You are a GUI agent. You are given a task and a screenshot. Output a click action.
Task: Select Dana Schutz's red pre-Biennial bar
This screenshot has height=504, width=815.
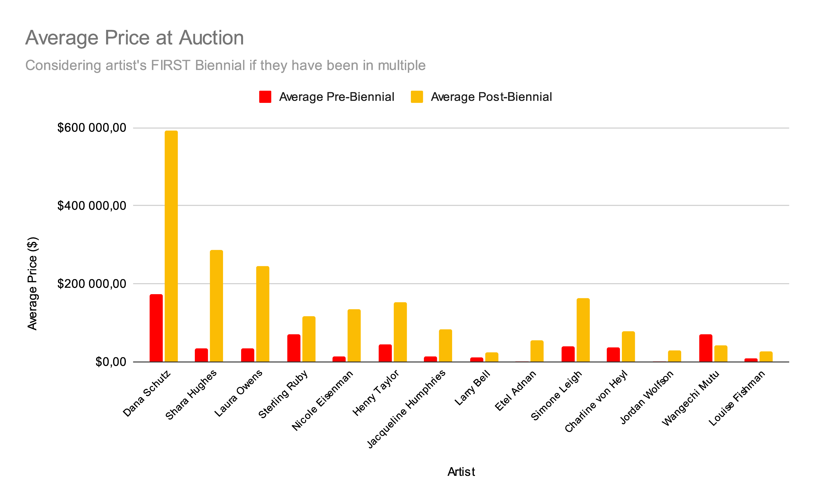[x=156, y=328]
